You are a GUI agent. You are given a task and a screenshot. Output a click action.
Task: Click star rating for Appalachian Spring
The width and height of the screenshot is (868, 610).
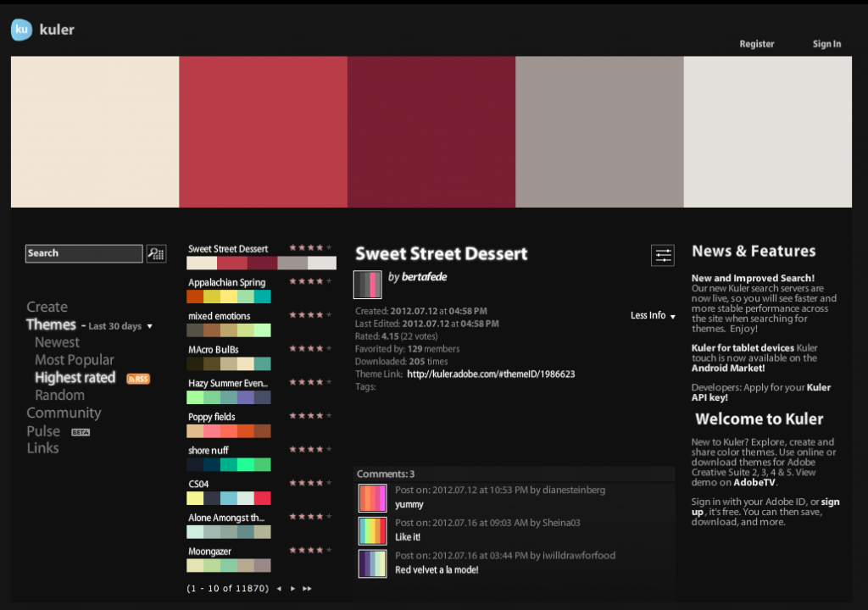point(310,281)
